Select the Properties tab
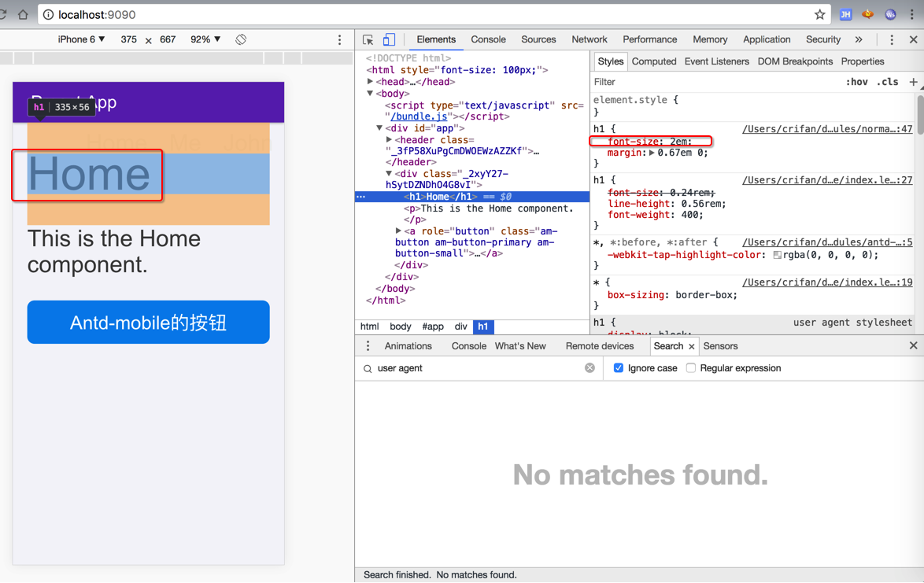This screenshot has height=583, width=924. click(863, 61)
